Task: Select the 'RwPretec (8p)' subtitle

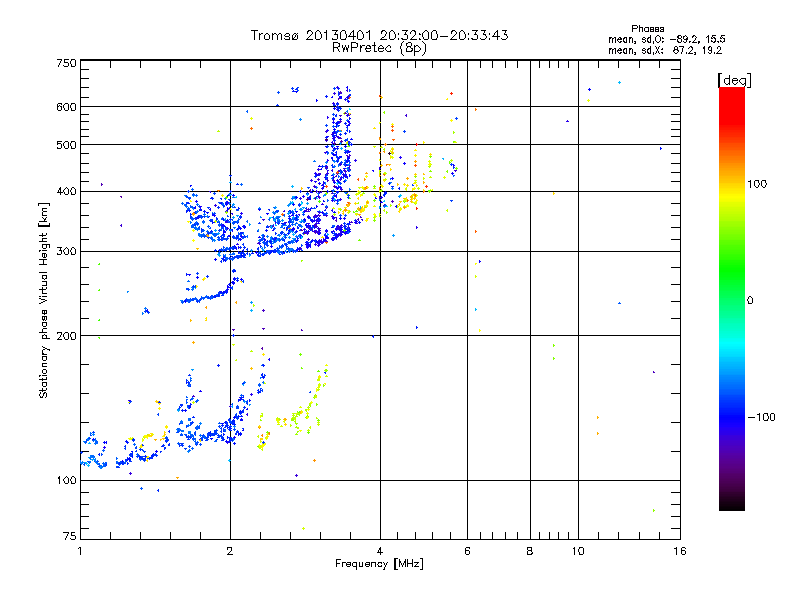Action: pos(379,48)
